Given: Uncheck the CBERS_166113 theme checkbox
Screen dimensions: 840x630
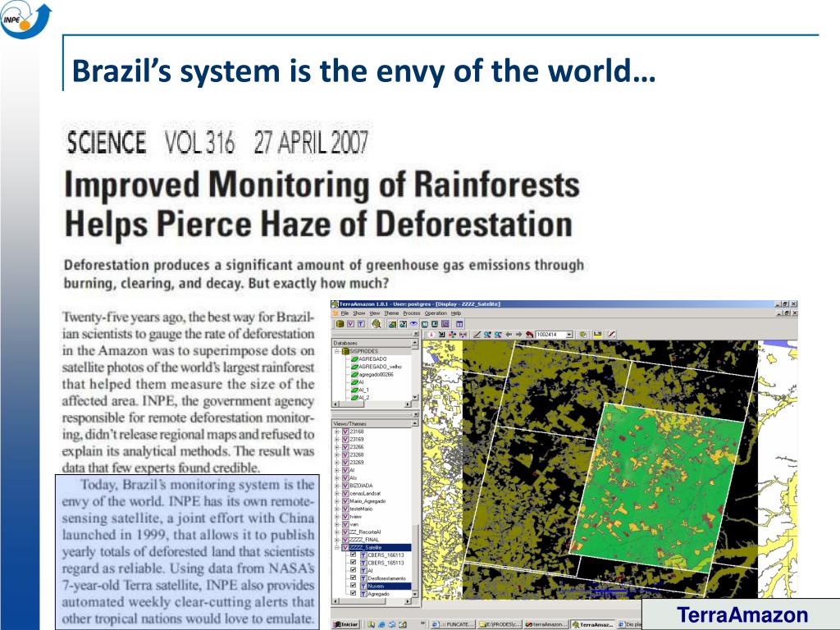Looking at the screenshot, I should coord(353,555).
